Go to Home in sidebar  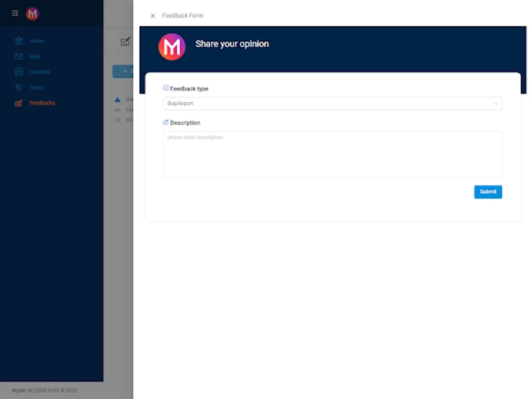(36, 41)
